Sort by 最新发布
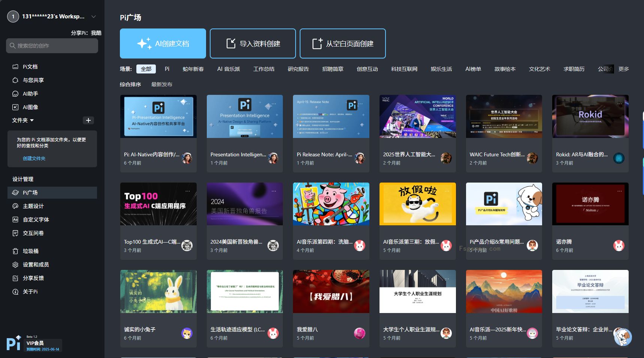Screen dimensions: 644x358 point(162,85)
